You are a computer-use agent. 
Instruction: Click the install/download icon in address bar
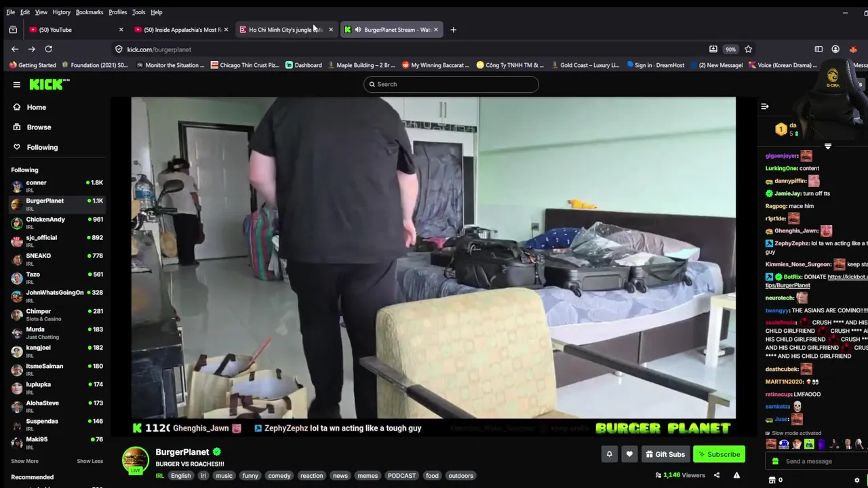[713, 49]
